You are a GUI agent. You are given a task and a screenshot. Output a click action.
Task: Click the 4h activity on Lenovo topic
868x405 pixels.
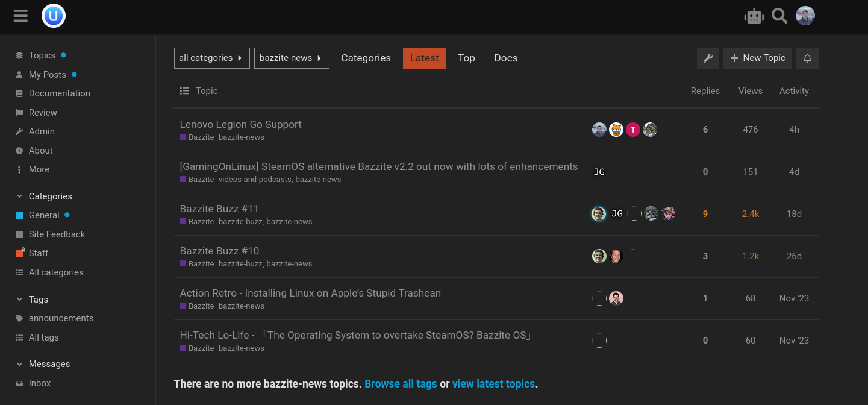(794, 130)
